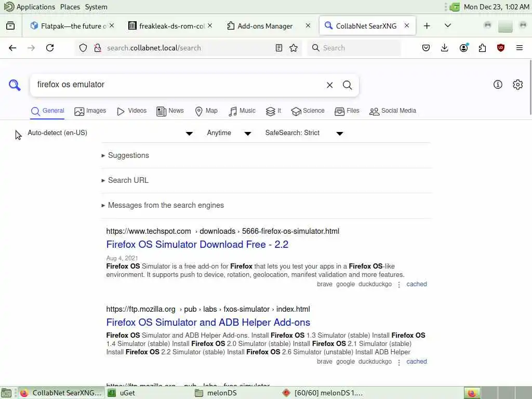Open the Applications menu
The image size is (532, 399).
click(30, 7)
